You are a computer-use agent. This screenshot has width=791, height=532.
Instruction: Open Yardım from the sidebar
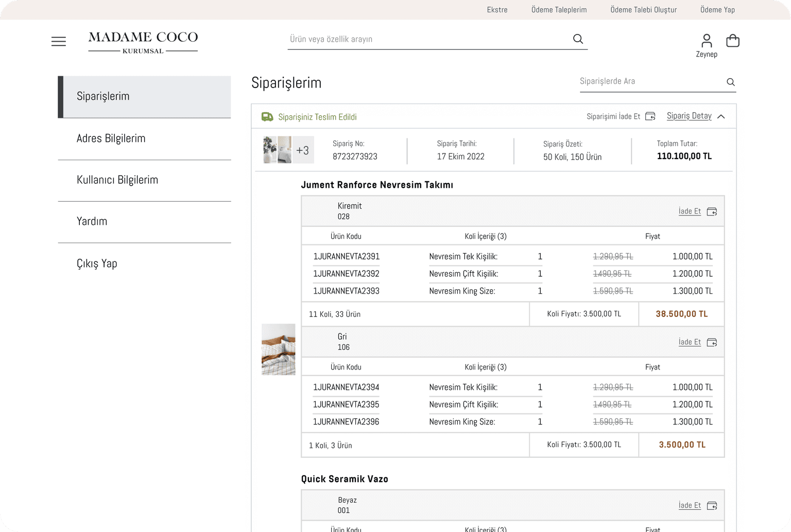click(92, 221)
